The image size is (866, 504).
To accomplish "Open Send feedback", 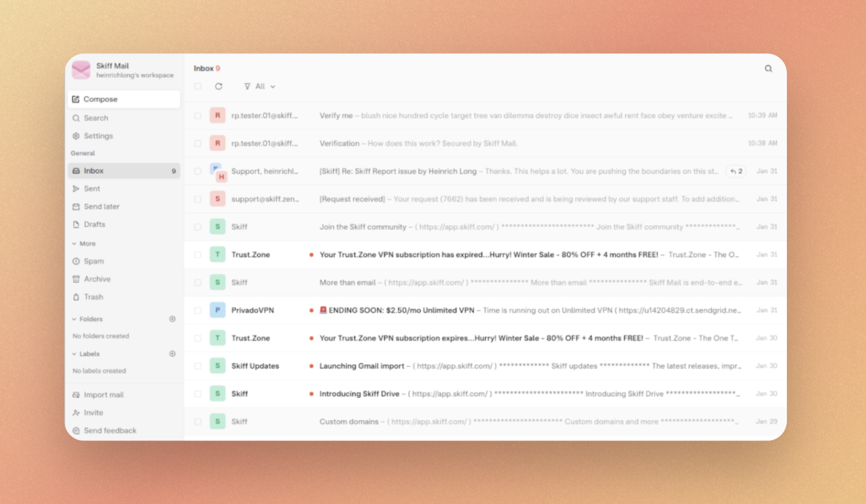I will [110, 431].
